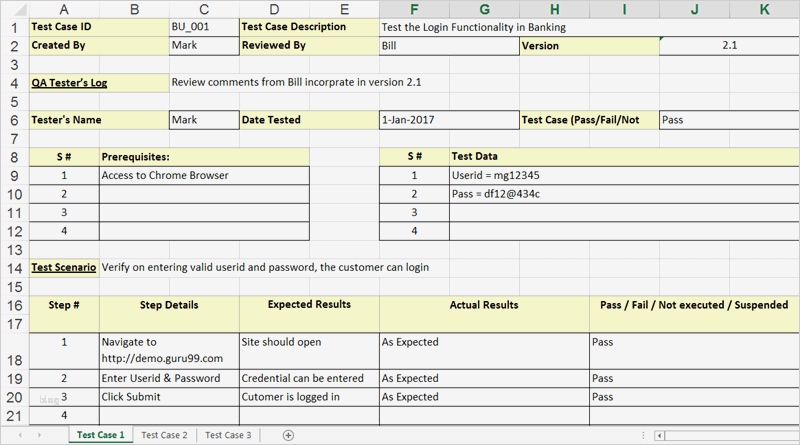
Task: Switch to the Test Case 2 sheet
Action: (x=164, y=435)
